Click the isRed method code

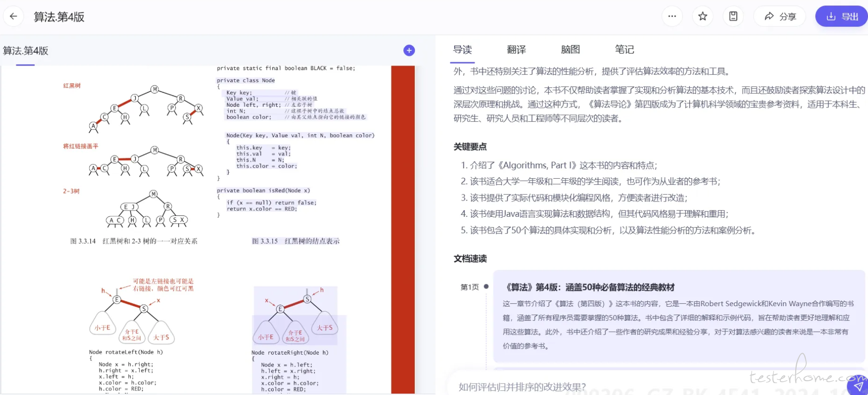point(266,202)
